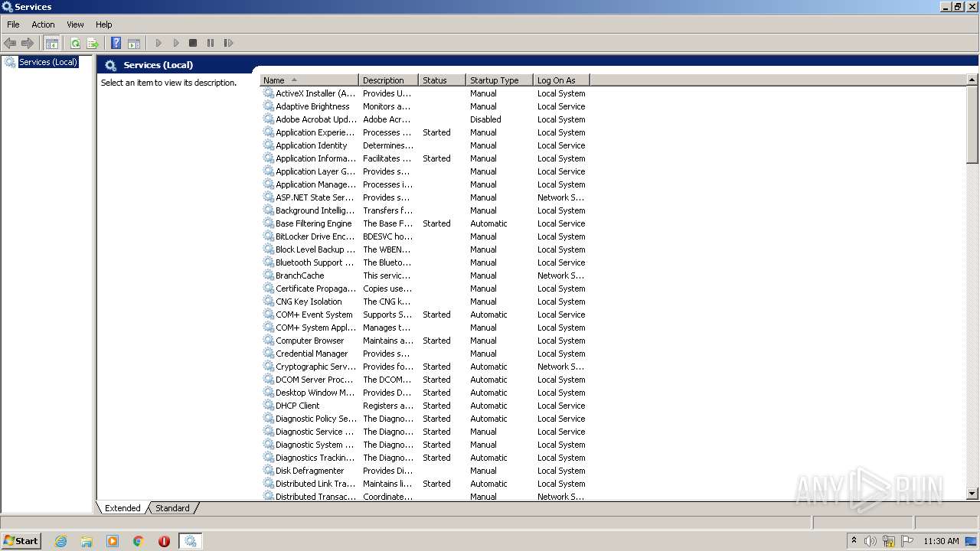
Task: Toggle Show/Hide Console Tree button
Action: click(52, 44)
